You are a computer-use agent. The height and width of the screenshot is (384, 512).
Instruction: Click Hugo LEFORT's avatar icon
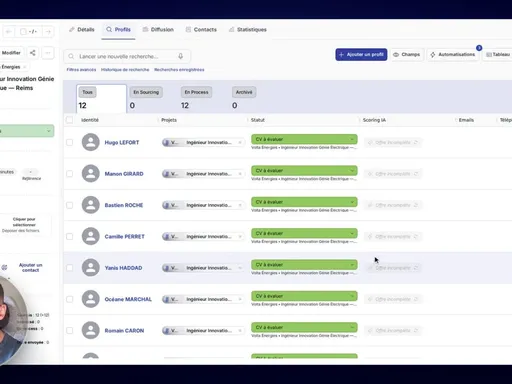point(91,142)
